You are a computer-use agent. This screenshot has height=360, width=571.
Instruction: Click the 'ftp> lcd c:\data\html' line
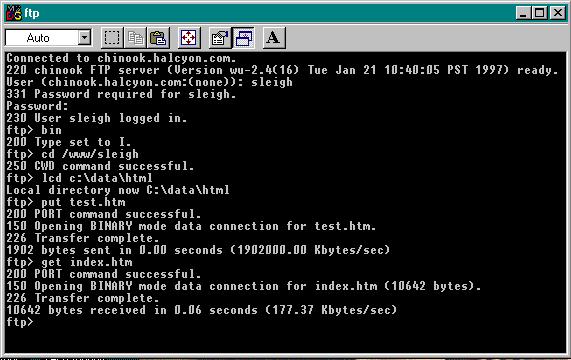79,178
